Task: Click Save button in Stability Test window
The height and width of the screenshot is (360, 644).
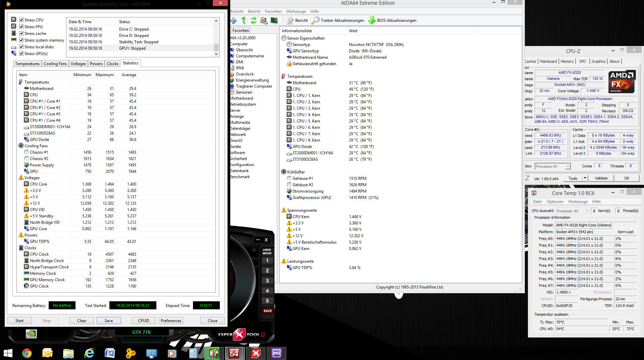Action: pyautogui.click(x=109, y=321)
